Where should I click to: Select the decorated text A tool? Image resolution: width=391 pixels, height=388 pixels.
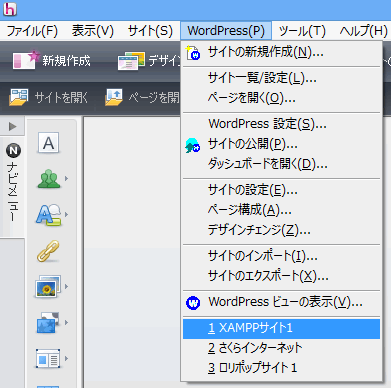pos(49,215)
